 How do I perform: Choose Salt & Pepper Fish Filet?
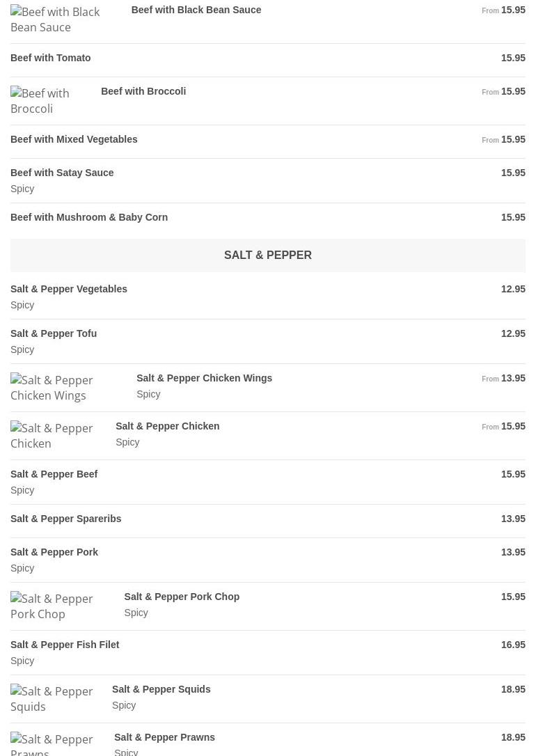[268, 653]
